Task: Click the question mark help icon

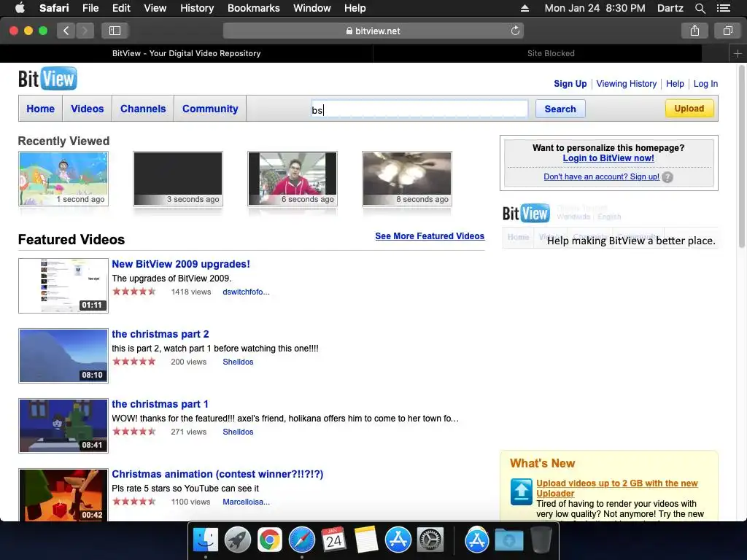Action: point(667,177)
